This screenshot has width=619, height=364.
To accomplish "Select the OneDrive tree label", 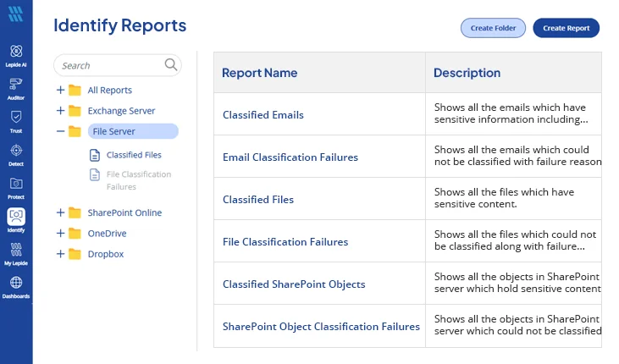I will tap(107, 234).
